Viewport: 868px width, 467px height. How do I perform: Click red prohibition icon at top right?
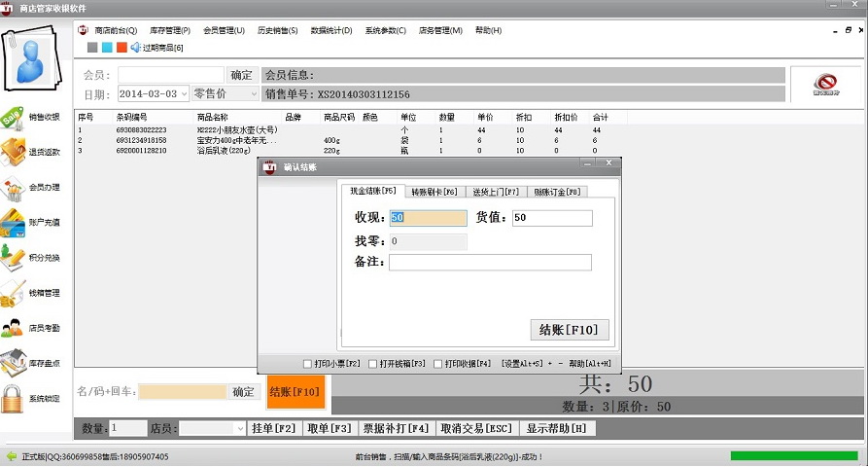pyautogui.click(x=825, y=84)
